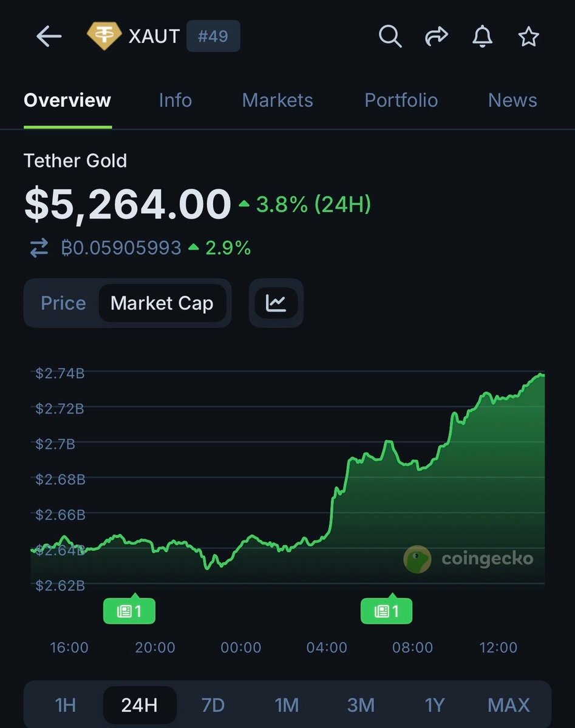Viewport: 575px width, 728px height.
Task: Open news marker near 08:00
Action: (387, 611)
